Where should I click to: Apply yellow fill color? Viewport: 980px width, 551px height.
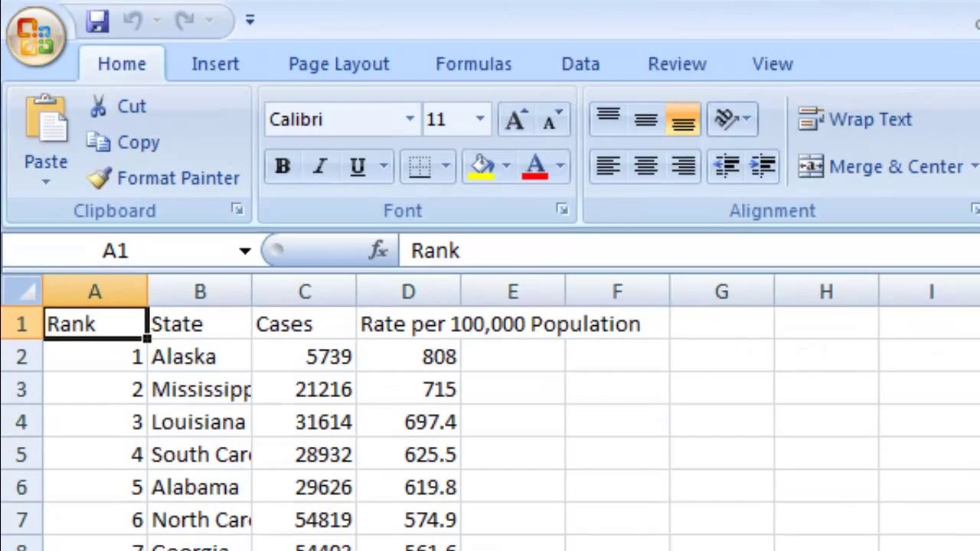click(x=482, y=166)
